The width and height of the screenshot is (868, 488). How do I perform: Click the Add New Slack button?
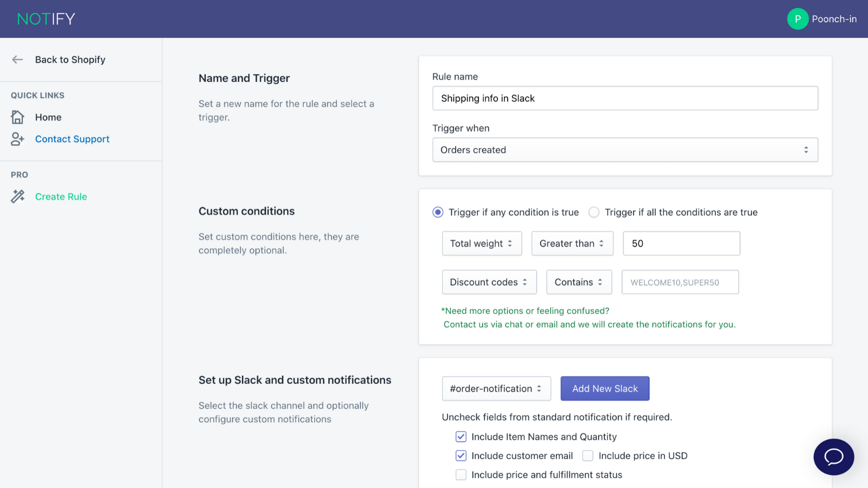click(605, 388)
